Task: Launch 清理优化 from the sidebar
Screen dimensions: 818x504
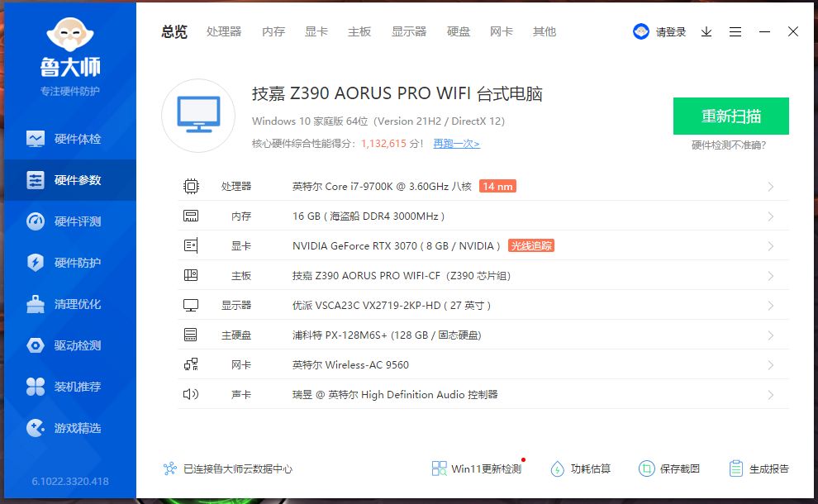Action: click(69, 303)
